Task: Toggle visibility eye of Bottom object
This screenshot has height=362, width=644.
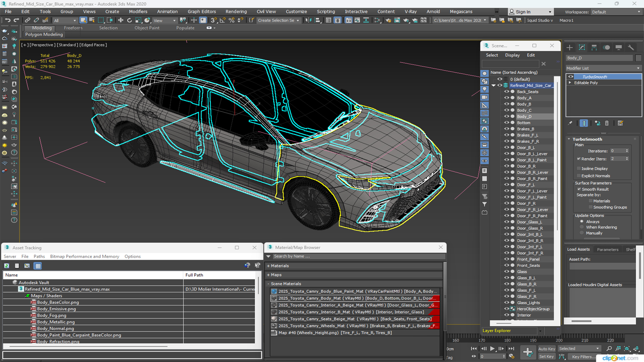Action: click(x=507, y=123)
